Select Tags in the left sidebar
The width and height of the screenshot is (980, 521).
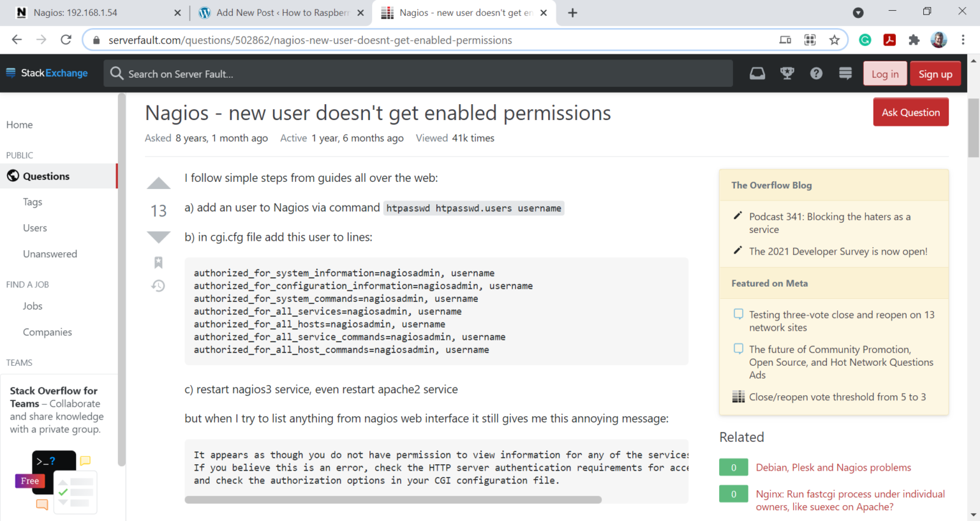click(33, 202)
